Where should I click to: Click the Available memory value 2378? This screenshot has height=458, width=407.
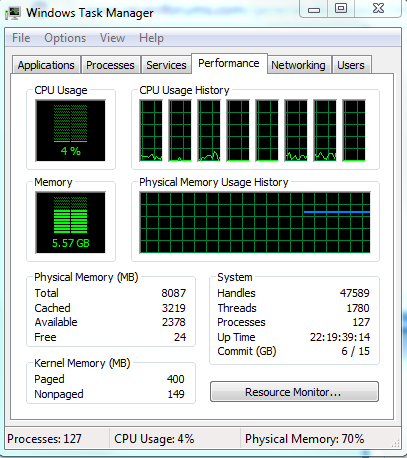click(x=174, y=322)
